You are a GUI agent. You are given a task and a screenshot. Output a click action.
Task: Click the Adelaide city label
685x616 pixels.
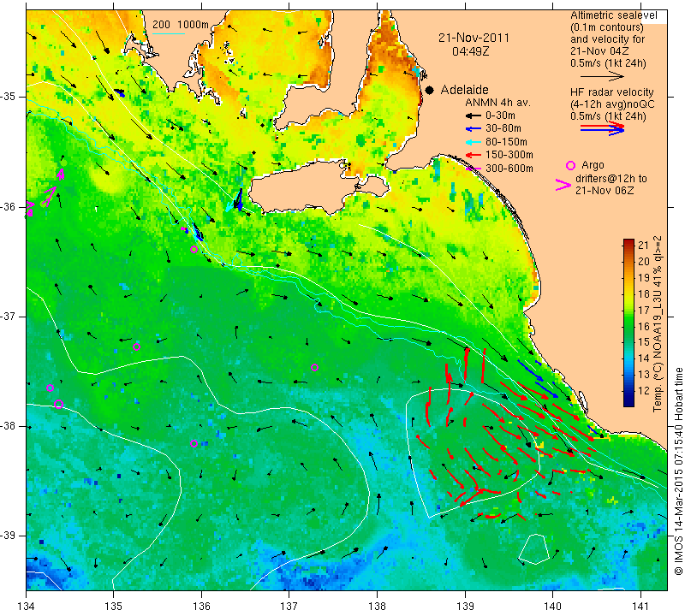tap(464, 90)
